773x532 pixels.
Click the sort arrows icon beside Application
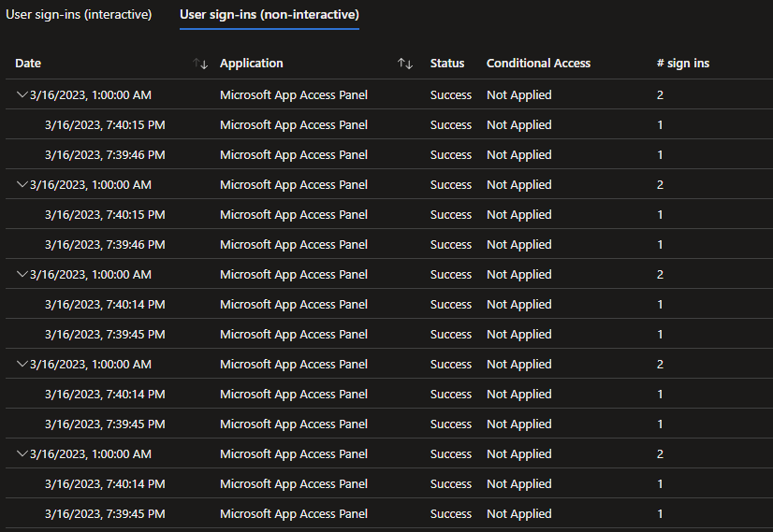pos(404,64)
